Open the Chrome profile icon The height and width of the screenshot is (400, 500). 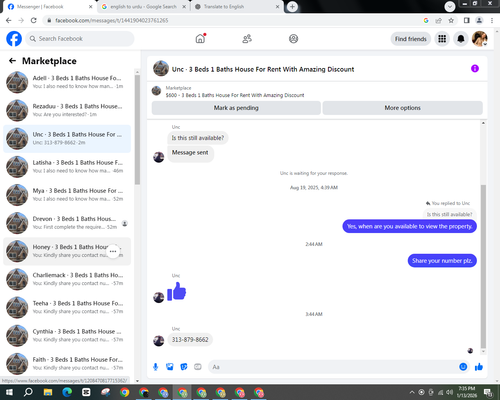pyautogui.click(x=479, y=20)
